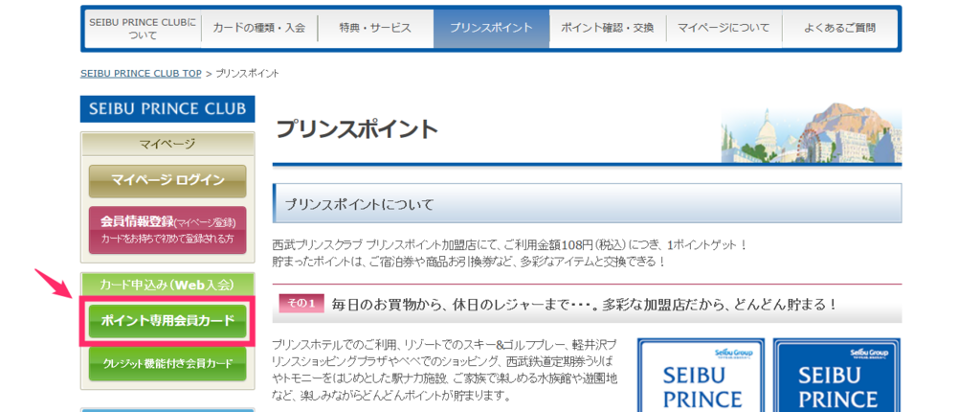Screen dimensions: 980x412
Task: Click ポイント専用会員カード green button
Action: point(167,321)
